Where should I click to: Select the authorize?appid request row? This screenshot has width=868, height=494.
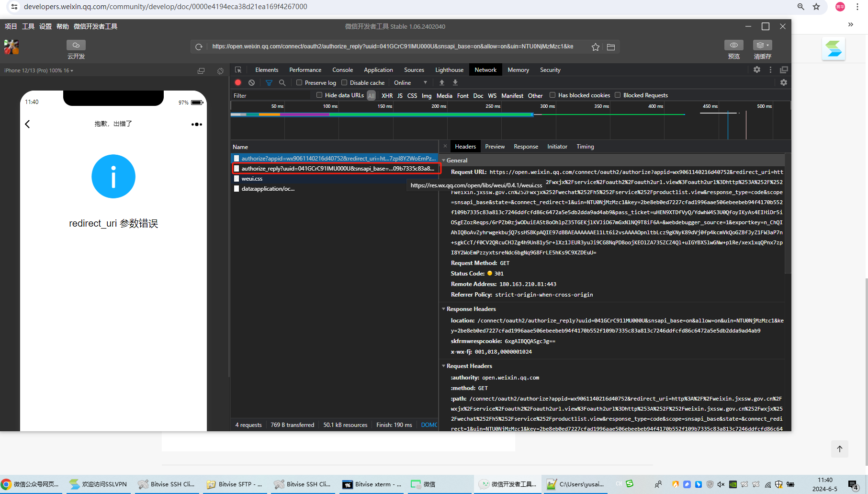(334, 158)
